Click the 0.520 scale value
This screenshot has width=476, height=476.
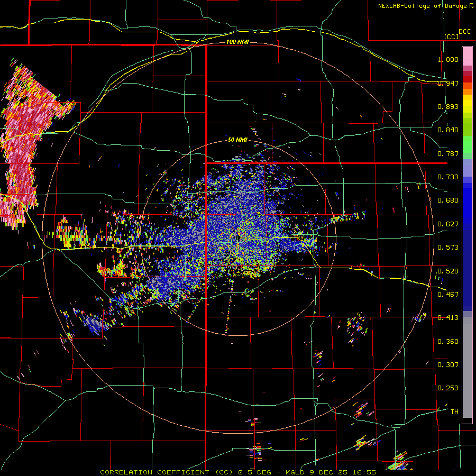tap(448, 271)
